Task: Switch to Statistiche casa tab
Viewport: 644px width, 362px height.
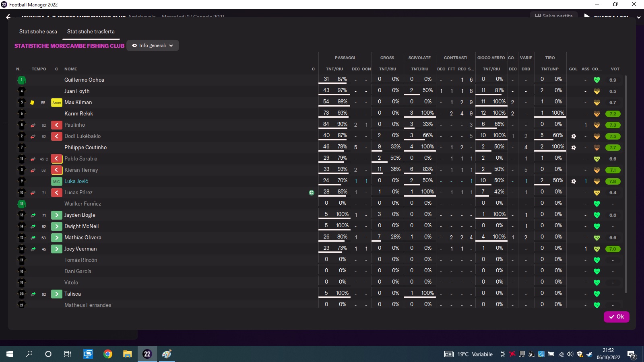Action: pyautogui.click(x=38, y=31)
